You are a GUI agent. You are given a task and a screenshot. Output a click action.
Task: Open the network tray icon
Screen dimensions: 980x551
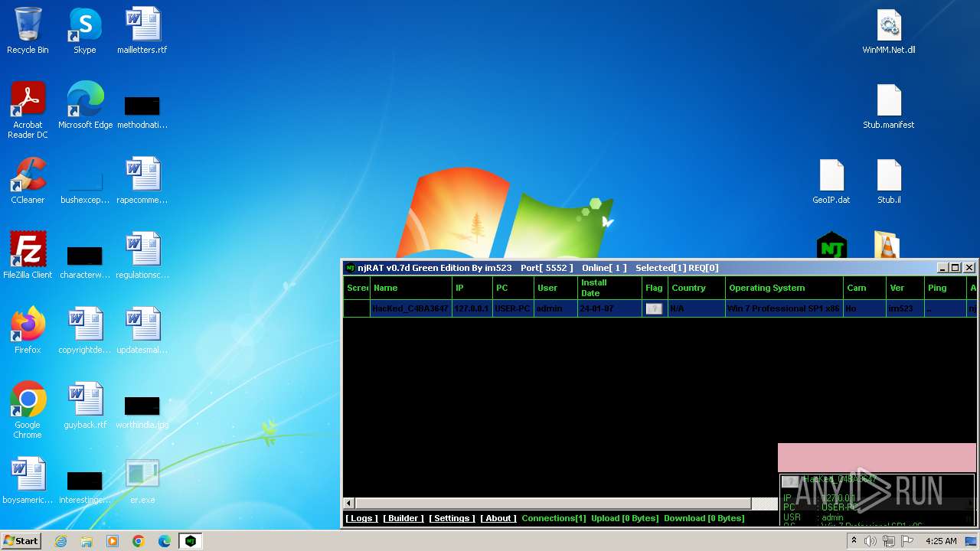889,541
